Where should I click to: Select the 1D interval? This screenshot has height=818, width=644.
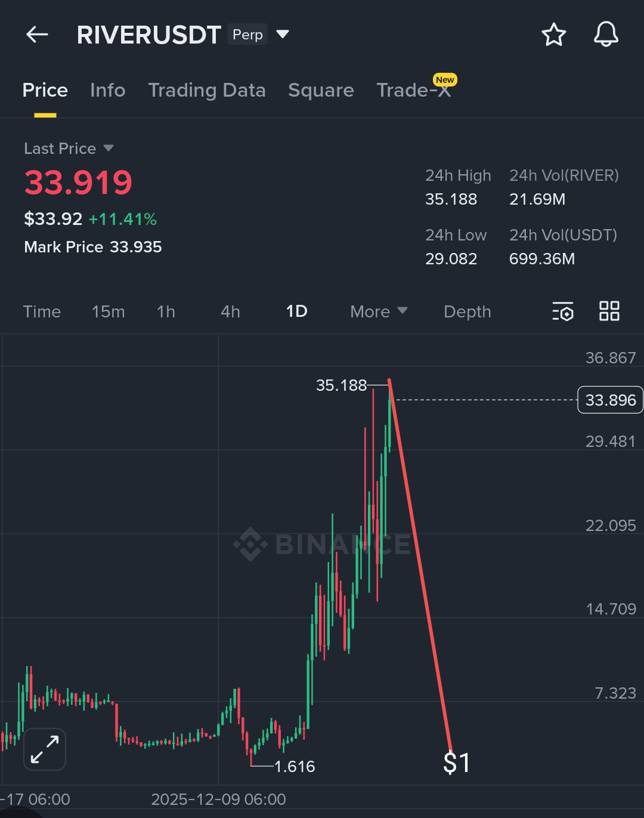[x=296, y=311]
